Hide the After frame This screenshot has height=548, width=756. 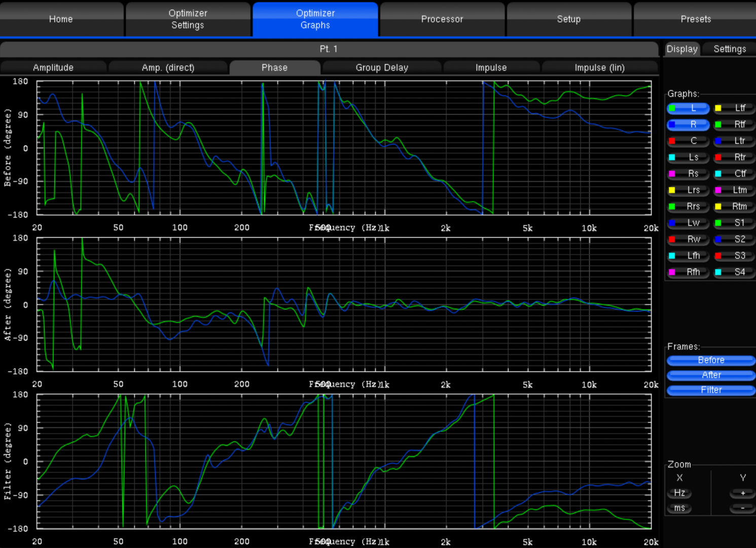click(x=711, y=375)
